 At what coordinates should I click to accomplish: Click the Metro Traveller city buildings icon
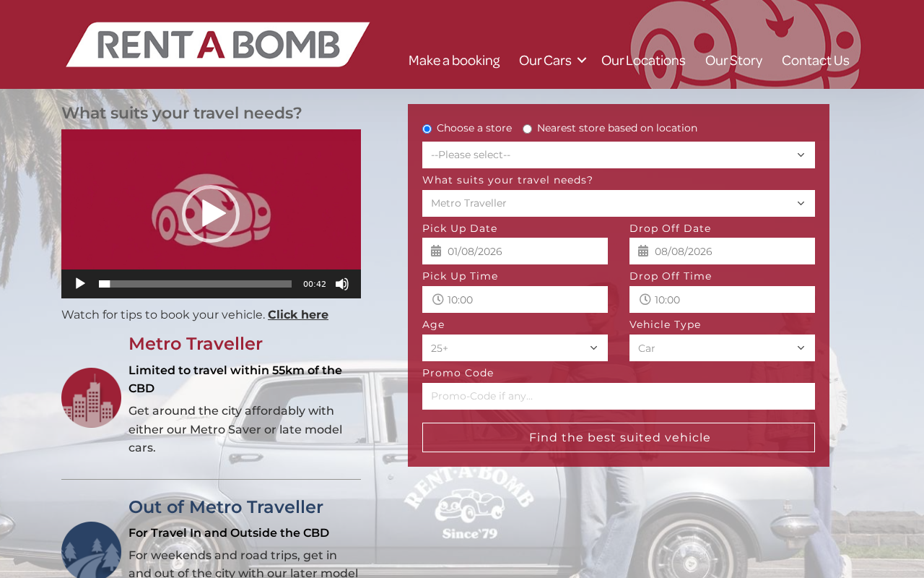click(x=91, y=397)
